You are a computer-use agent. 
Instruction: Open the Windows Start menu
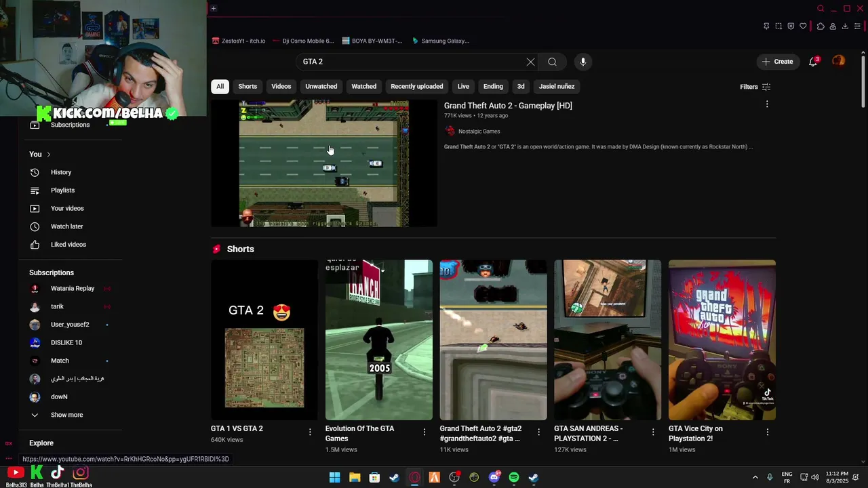coord(334,477)
